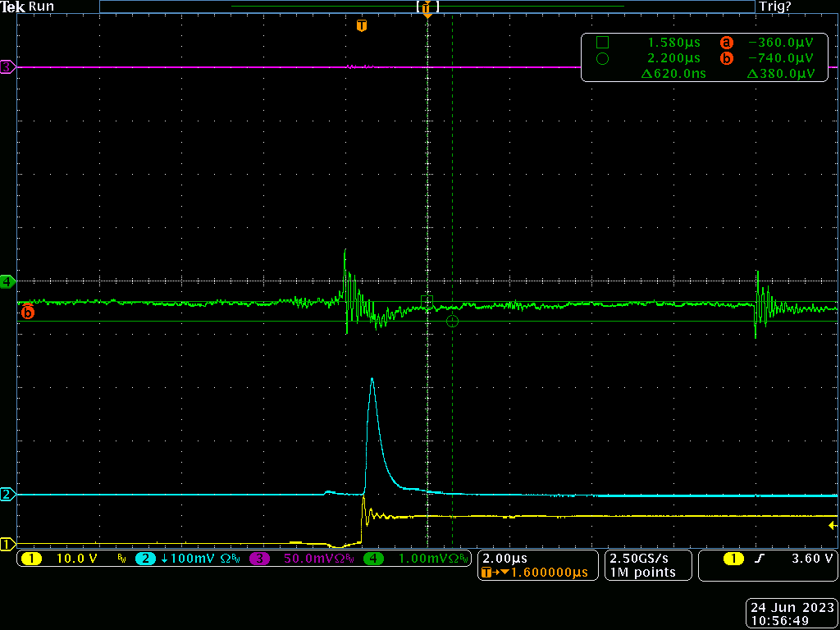
Task: Click the channel 4 green ground marker
Action: coord(8,281)
